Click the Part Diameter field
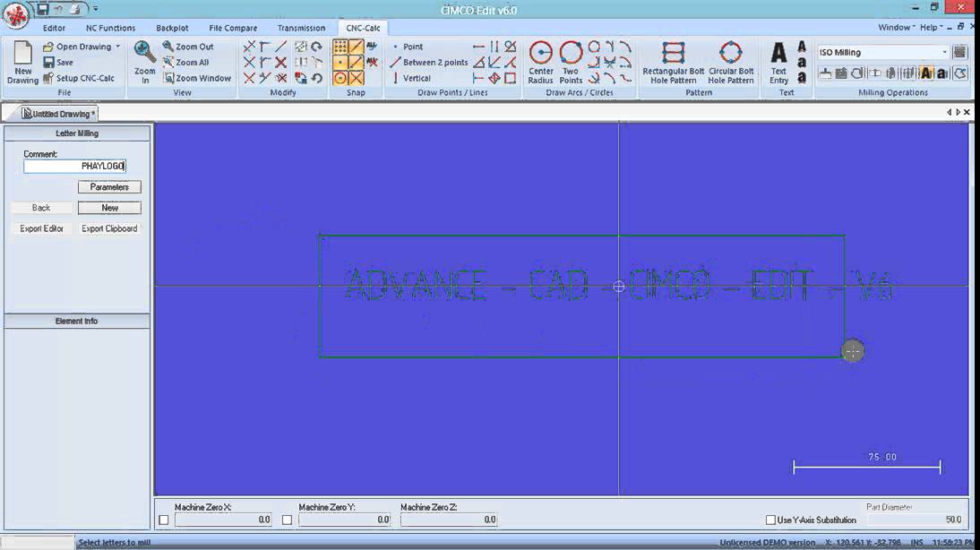Image resolution: width=980 pixels, height=550 pixels. (x=915, y=520)
